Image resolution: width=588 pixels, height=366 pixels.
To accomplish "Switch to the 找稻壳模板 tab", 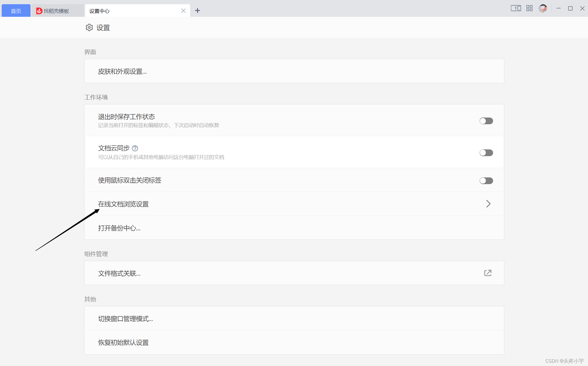I will click(56, 11).
